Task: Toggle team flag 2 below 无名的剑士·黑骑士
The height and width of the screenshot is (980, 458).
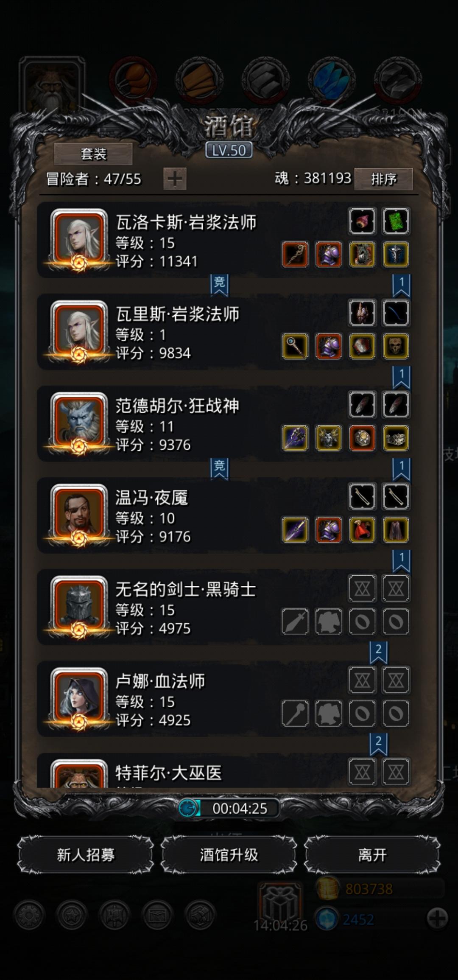Action: [x=378, y=652]
